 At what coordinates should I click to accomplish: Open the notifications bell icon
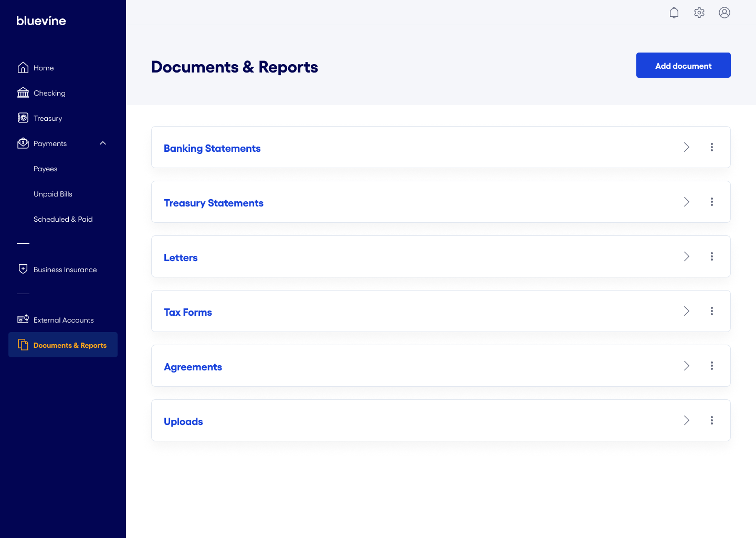point(674,12)
